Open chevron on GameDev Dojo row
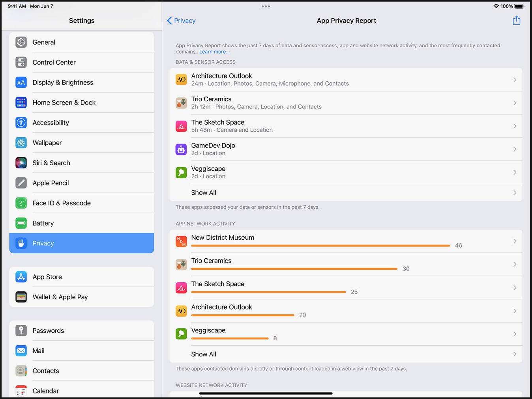532x399 pixels. [515, 149]
